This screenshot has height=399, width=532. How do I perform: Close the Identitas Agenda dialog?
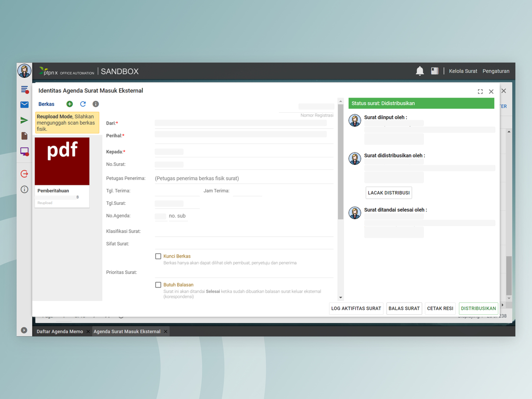pos(491,91)
